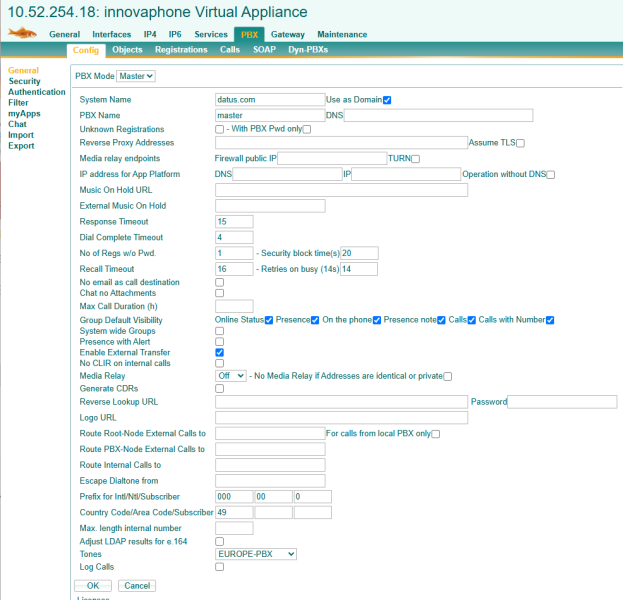The height and width of the screenshot is (600, 623).
Task: Check No Media Relay if Addresses identical
Action: (x=448, y=376)
